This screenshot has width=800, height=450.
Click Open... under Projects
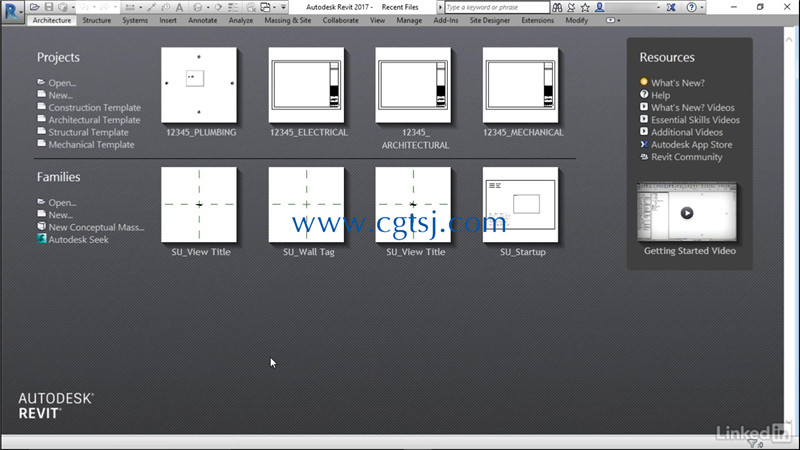[62, 83]
